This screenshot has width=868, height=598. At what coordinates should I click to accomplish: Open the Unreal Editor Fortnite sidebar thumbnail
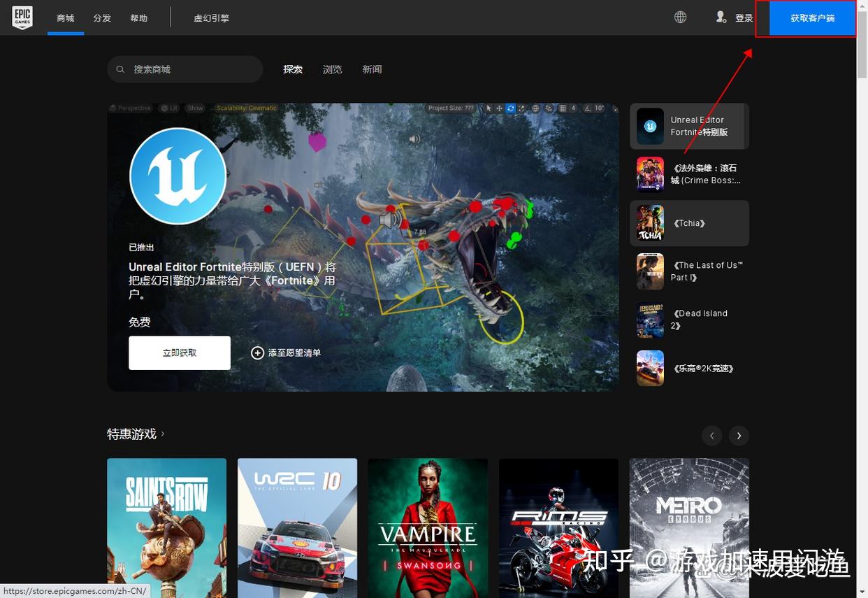pyautogui.click(x=650, y=126)
